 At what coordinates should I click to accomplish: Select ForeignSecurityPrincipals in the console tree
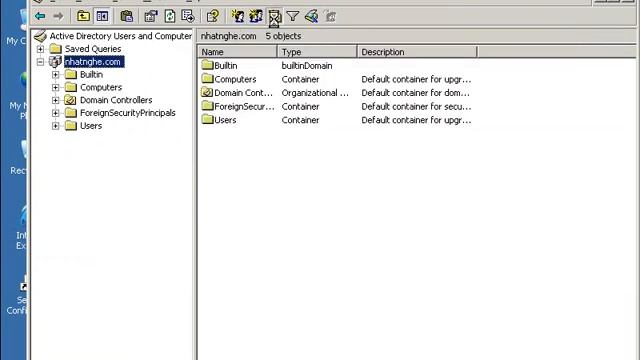click(128, 113)
